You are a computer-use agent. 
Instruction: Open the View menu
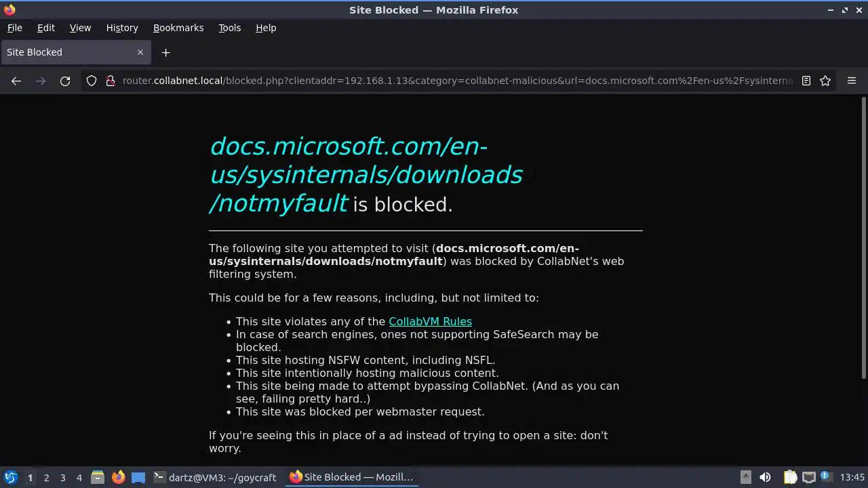tap(80, 28)
